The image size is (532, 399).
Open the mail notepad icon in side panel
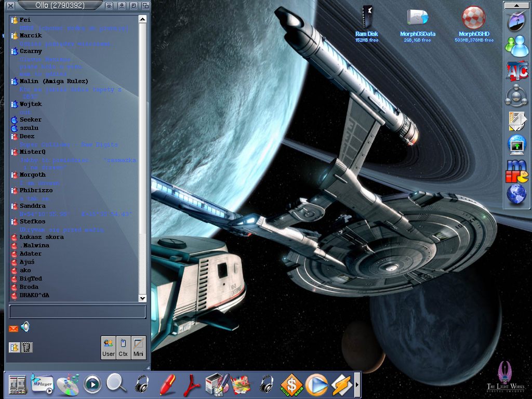coord(517,121)
